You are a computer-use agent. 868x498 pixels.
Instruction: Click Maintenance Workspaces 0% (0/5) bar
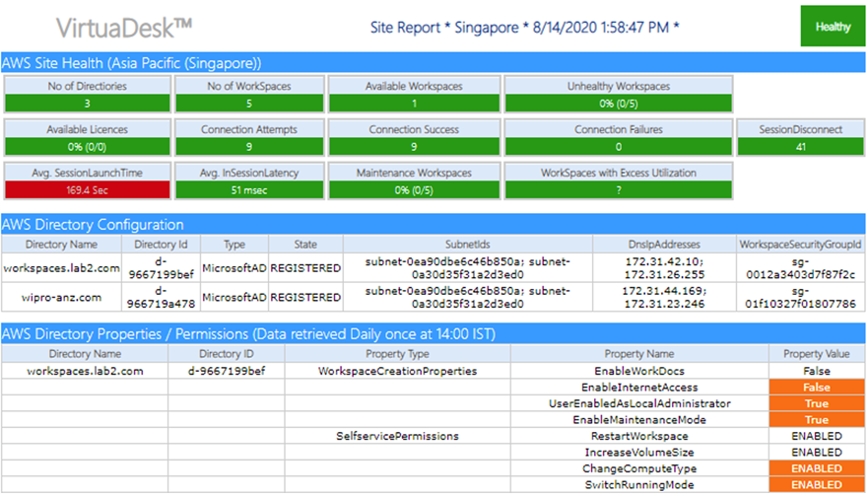coord(414,189)
